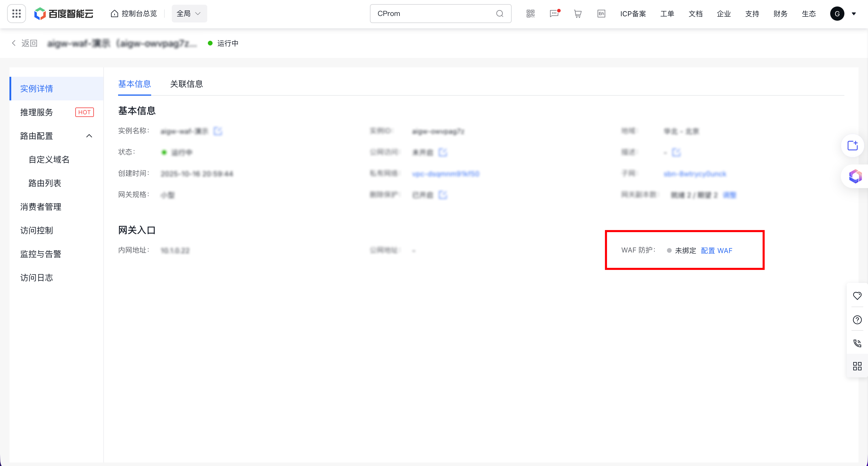
Task: Open 访问日志 in the sidebar
Action: [37, 277]
